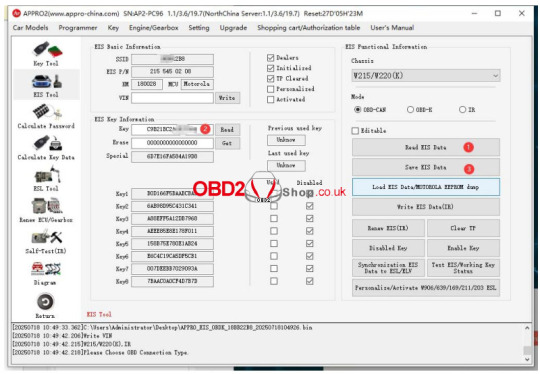The height and width of the screenshot is (374, 540).
Task: Click Test EIS/Working Key Status button
Action: point(463,268)
